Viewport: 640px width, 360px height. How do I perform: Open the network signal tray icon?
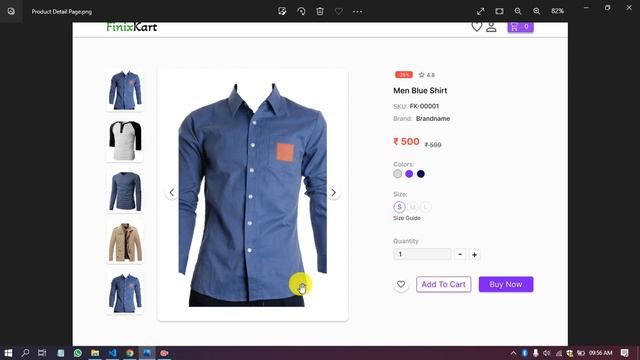[558, 353]
